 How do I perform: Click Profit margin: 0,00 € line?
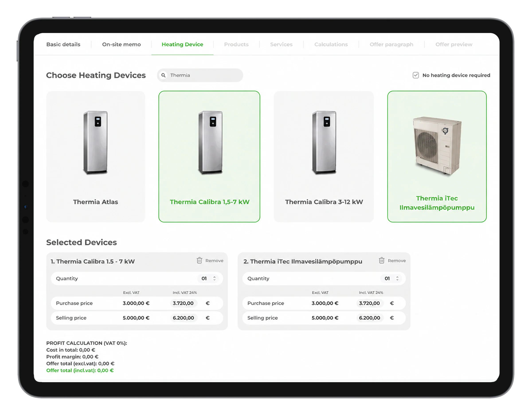coord(72,357)
